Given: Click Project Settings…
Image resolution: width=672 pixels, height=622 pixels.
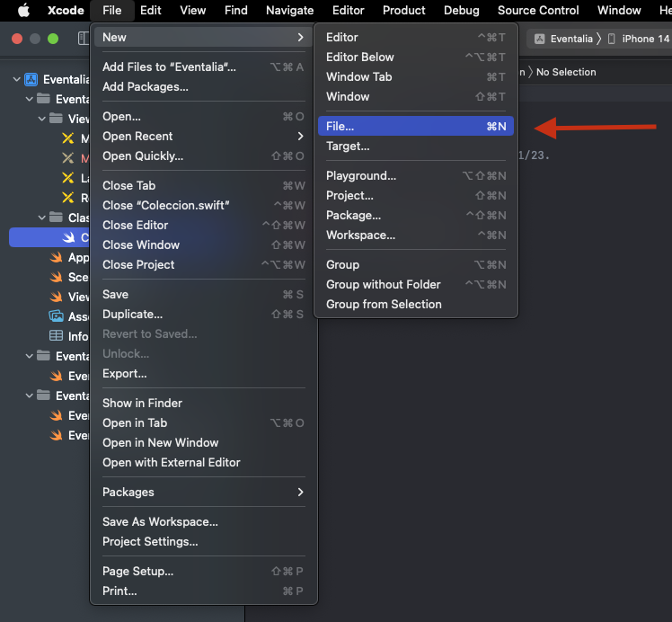Looking at the screenshot, I should (x=204, y=541).
